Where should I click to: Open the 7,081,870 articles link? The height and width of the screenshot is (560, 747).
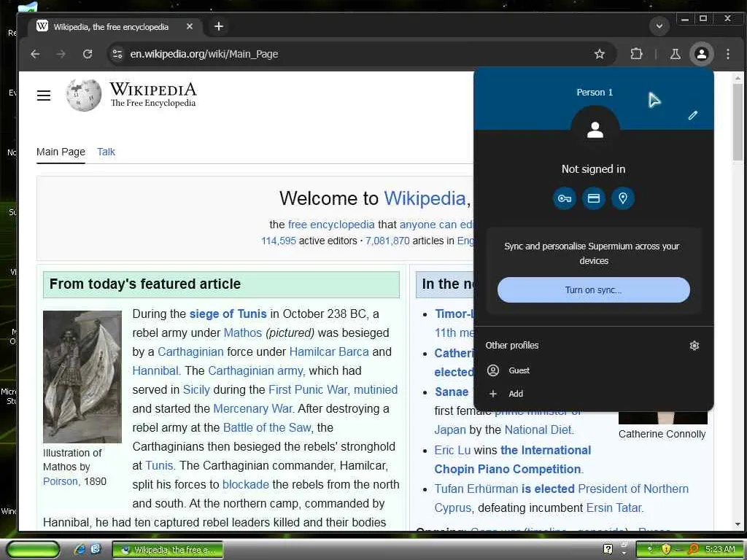(x=387, y=241)
